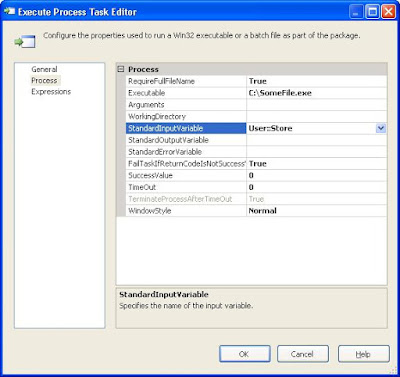This screenshot has height=377, width=400.
Task: Select the Executable property label
Action: point(147,93)
